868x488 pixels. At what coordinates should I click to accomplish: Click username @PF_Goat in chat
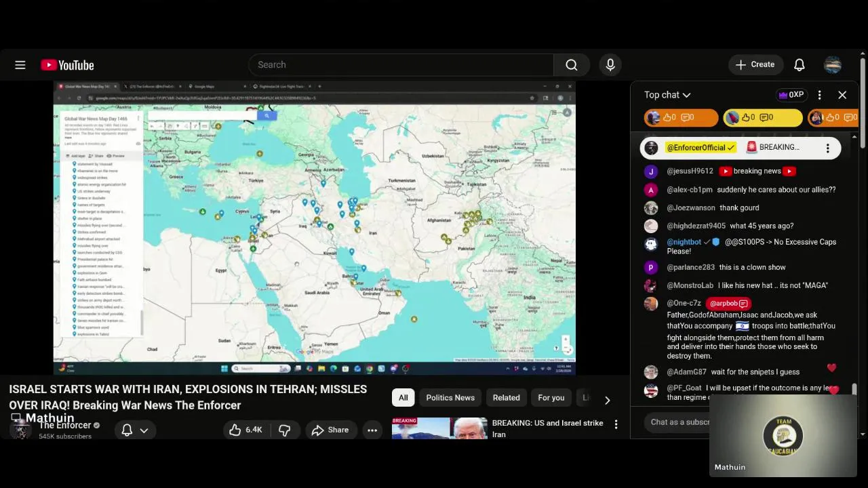tap(684, 388)
